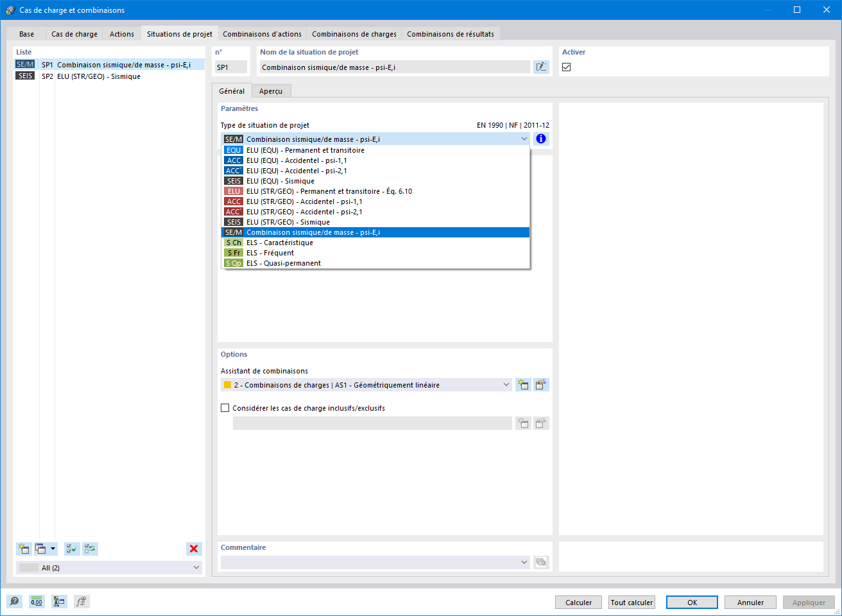Open the unit settings icon showing 0,00
This screenshot has width=842, height=616.
(37, 601)
